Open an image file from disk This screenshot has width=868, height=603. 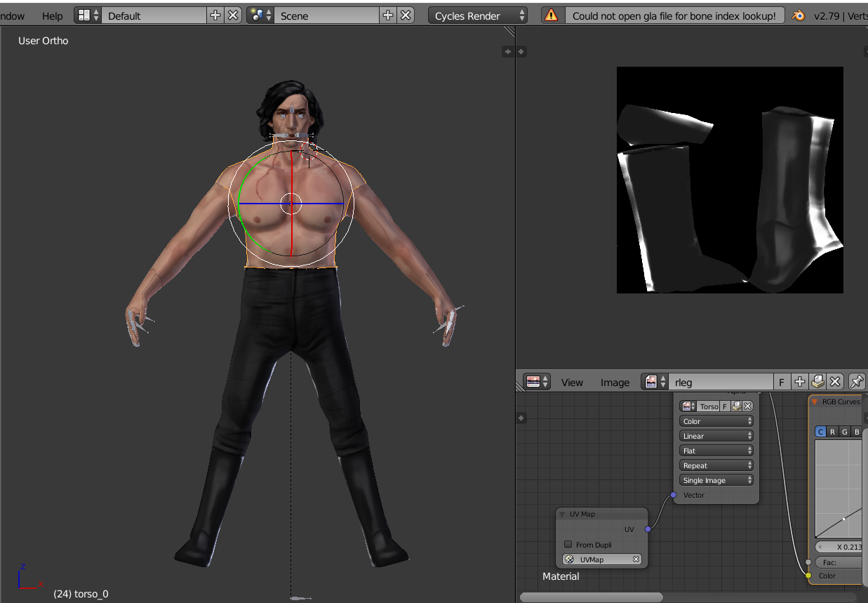[x=817, y=382]
